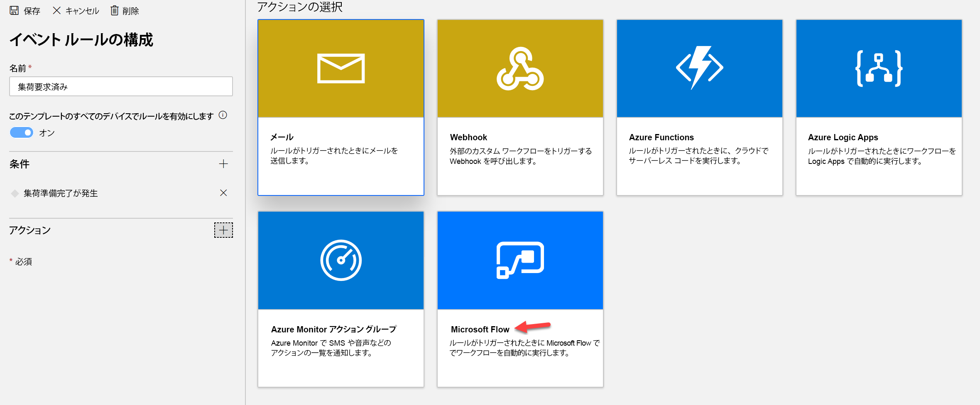Select the Microsoft Flow icon
This screenshot has height=405, width=980.
[520, 260]
